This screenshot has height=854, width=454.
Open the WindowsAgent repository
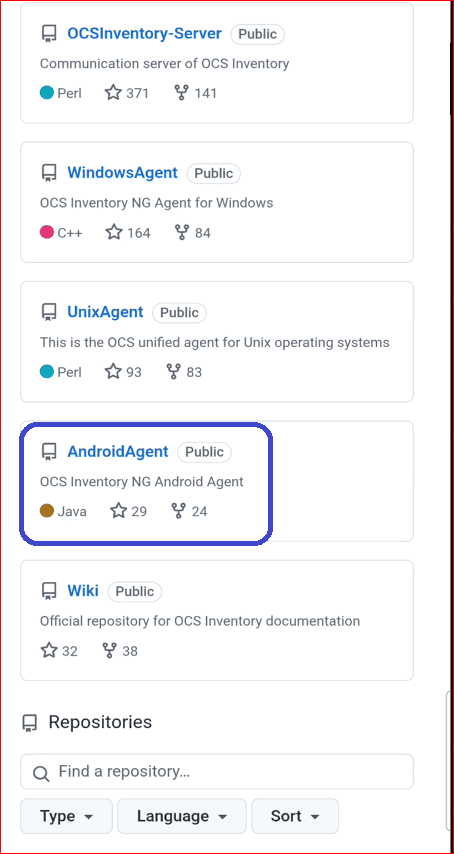tap(122, 173)
